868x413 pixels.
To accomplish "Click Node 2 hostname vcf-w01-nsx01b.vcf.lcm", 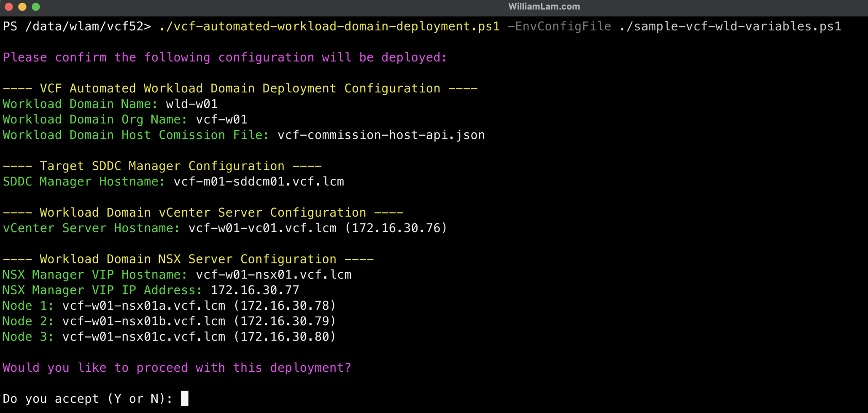I will (144, 321).
